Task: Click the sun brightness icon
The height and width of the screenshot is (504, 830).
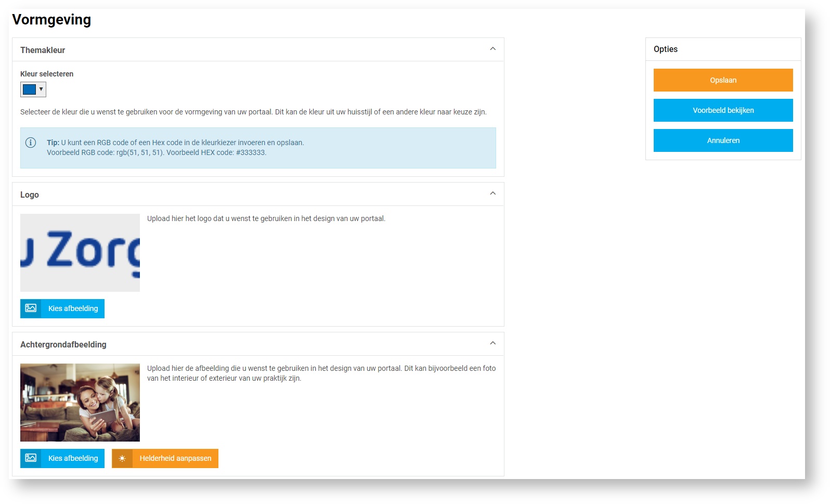Action: click(x=122, y=458)
